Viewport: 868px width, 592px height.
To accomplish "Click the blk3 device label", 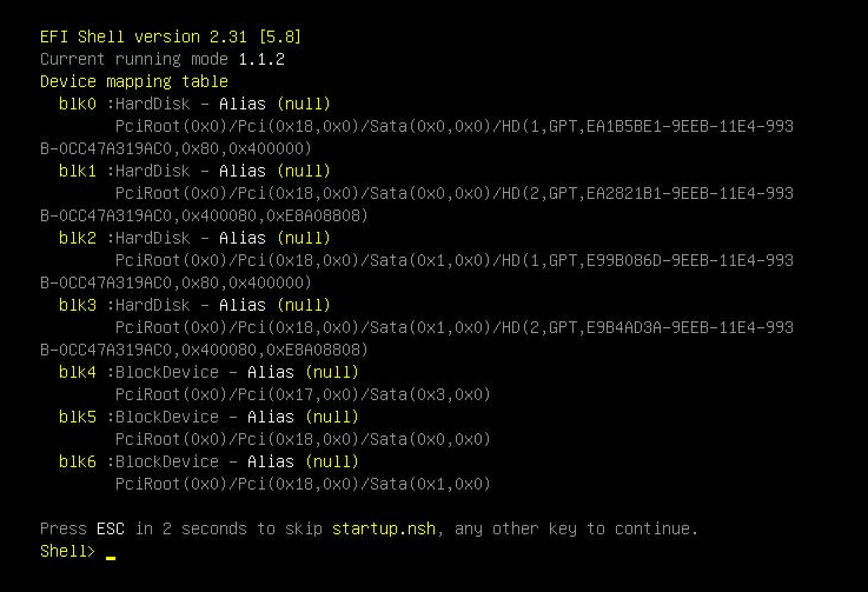I will pos(77,305).
